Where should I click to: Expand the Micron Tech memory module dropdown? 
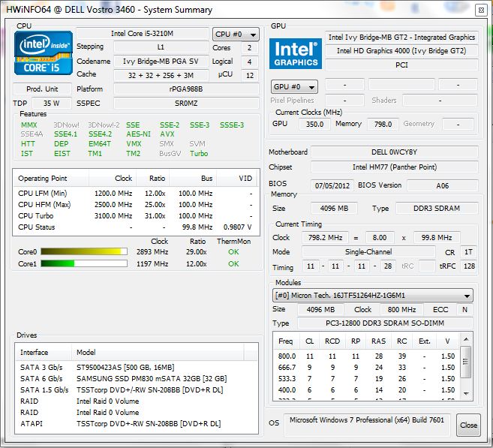pos(373,296)
